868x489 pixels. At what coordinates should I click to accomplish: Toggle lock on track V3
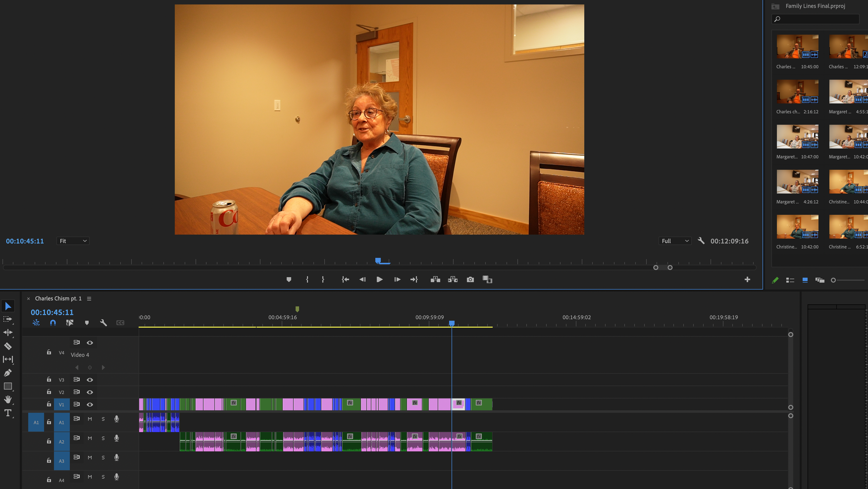coord(49,380)
